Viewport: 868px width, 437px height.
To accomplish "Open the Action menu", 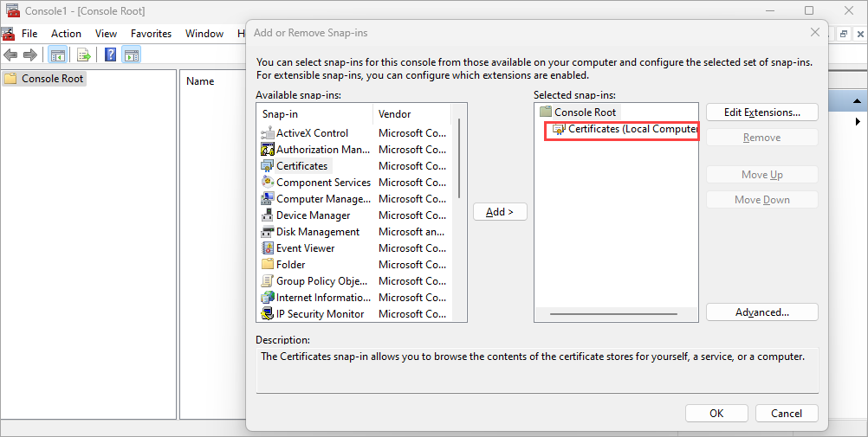I will pyautogui.click(x=66, y=34).
